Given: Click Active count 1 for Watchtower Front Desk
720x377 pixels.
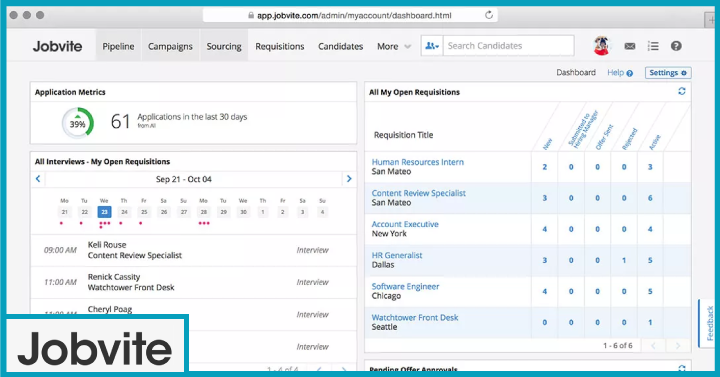Looking at the screenshot, I should point(650,322).
